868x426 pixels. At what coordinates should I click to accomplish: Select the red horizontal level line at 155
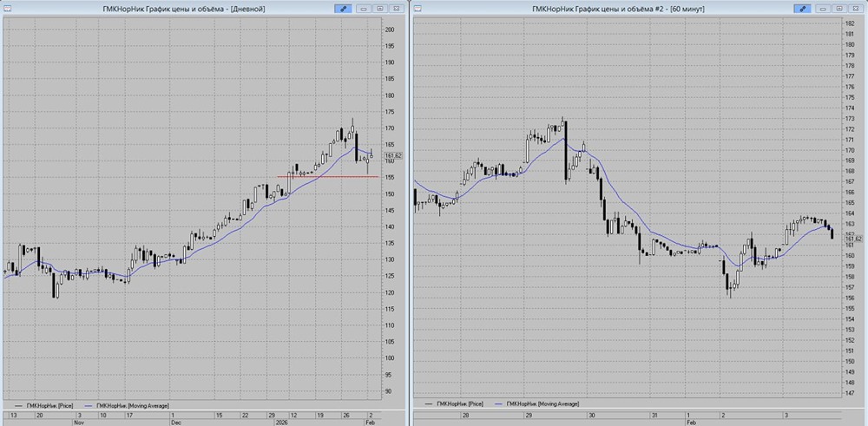328,176
